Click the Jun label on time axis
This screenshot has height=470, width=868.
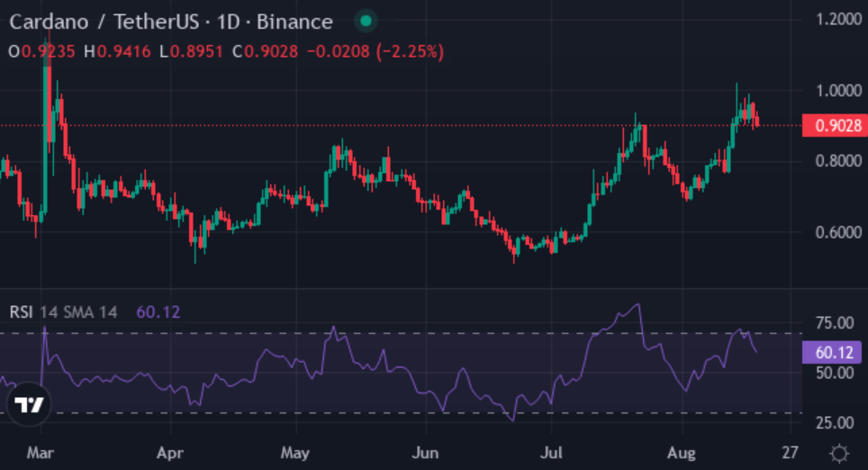click(425, 453)
